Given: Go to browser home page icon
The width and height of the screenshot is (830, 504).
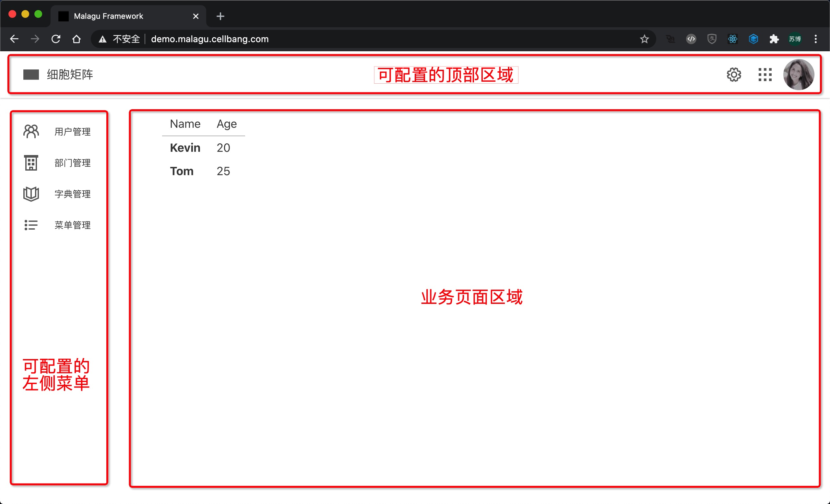Looking at the screenshot, I should [77, 39].
